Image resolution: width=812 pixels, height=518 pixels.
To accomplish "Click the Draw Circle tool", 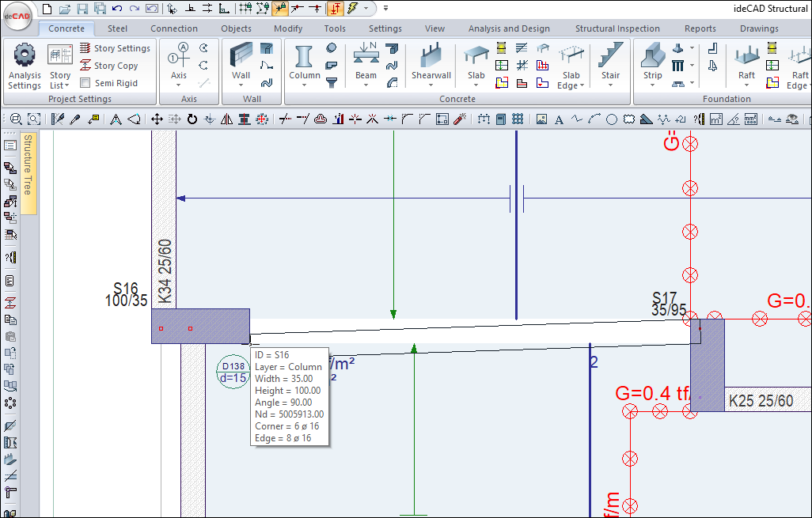I will click(x=611, y=119).
